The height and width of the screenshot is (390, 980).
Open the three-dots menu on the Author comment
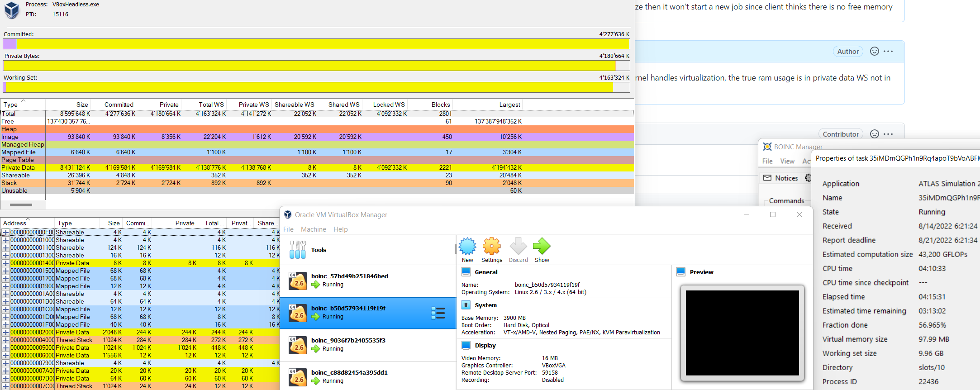point(888,51)
